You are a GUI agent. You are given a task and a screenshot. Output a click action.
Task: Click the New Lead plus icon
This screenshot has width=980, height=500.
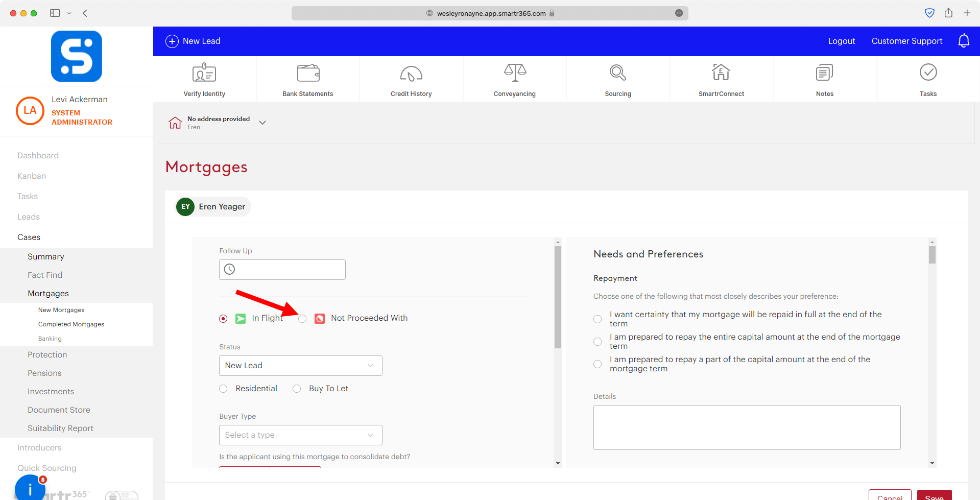(x=172, y=41)
